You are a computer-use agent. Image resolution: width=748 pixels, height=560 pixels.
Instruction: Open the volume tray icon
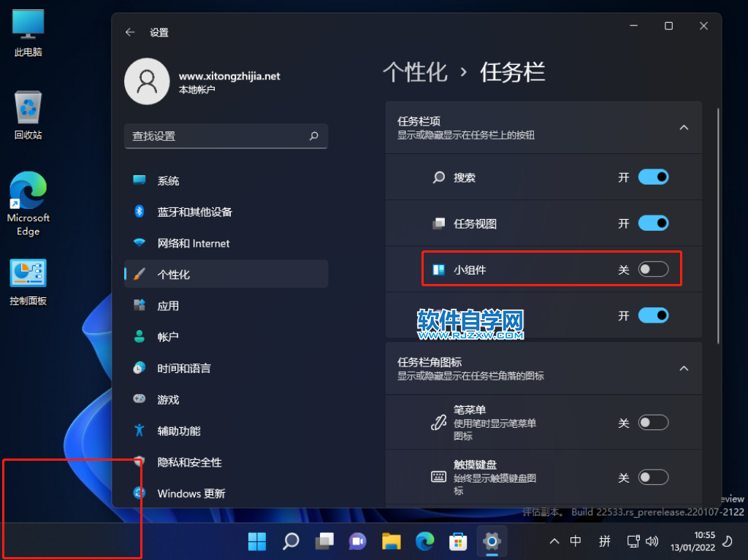[x=652, y=542]
